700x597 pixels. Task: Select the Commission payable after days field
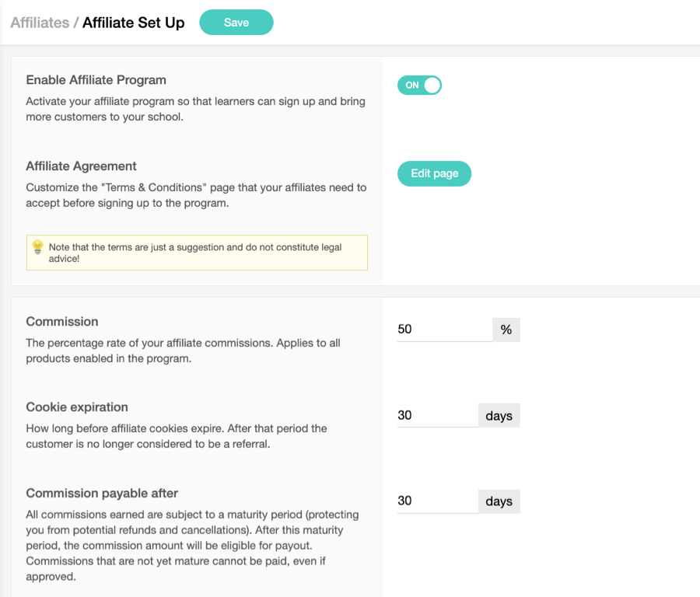tap(437, 501)
